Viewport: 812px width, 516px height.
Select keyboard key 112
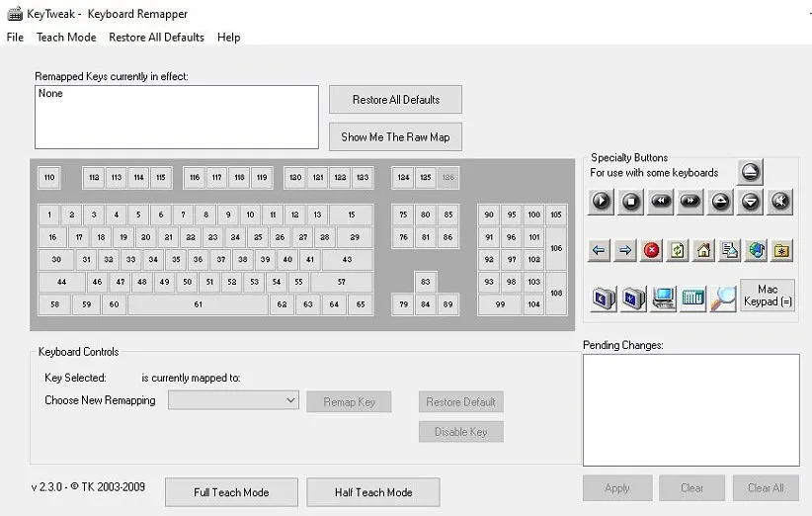click(x=94, y=178)
